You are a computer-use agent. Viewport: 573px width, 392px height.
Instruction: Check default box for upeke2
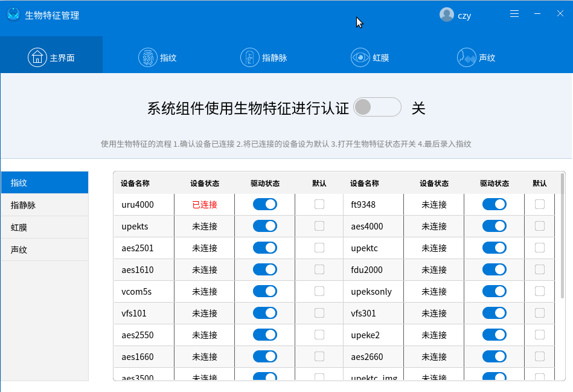click(540, 335)
